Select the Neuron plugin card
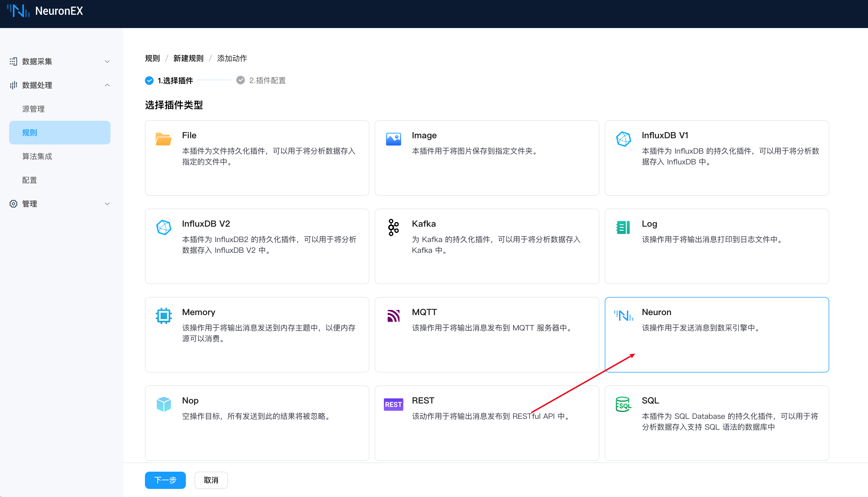The height and width of the screenshot is (497, 868). pos(717,334)
